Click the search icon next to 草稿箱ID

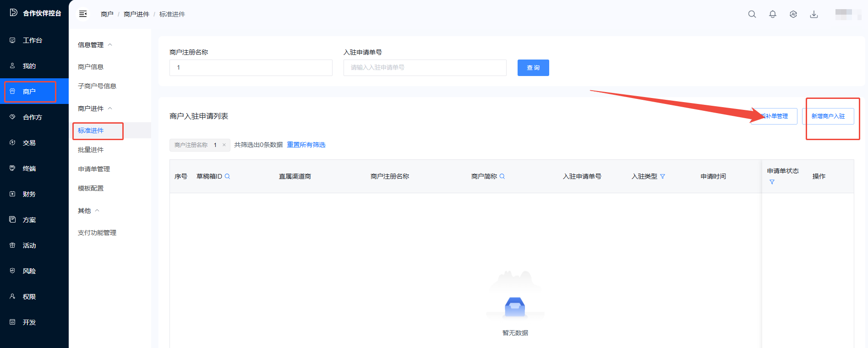(x=227, y=176)
